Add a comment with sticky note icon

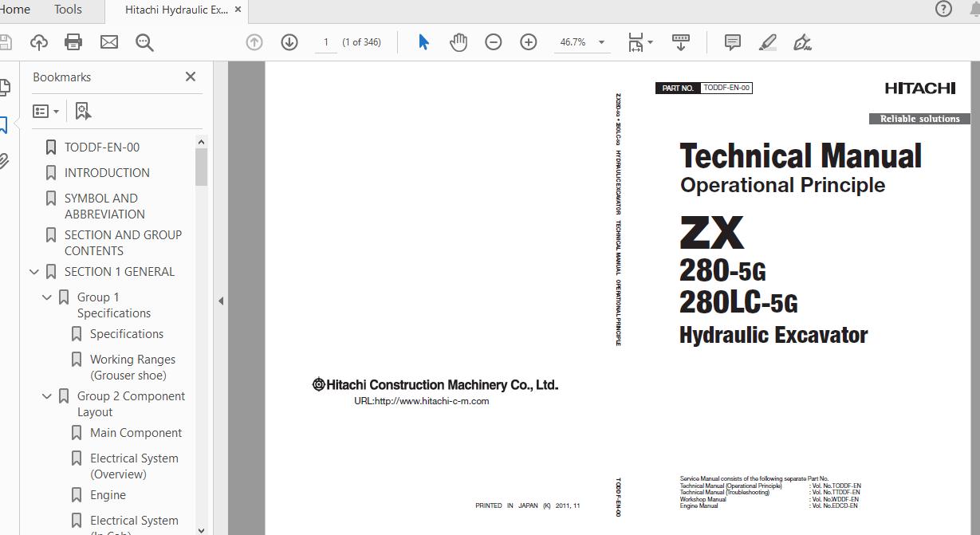pos(732,42)
